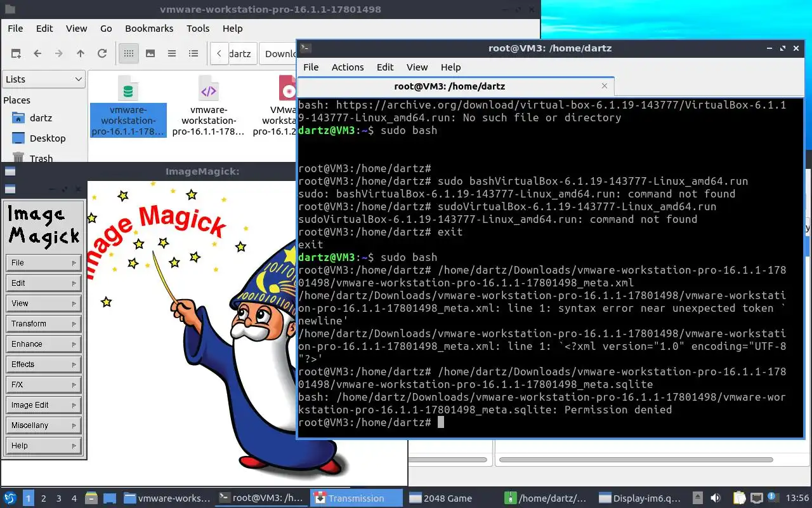Go forward in file manager
This screenshot has width=812, height=508.
click(x=59, y=54)
